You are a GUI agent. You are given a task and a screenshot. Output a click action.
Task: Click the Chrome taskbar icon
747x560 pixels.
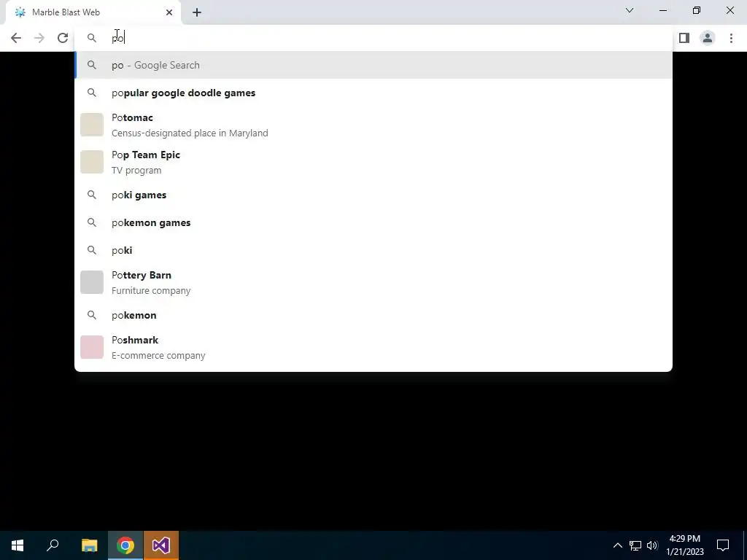(x=125, y=545)
